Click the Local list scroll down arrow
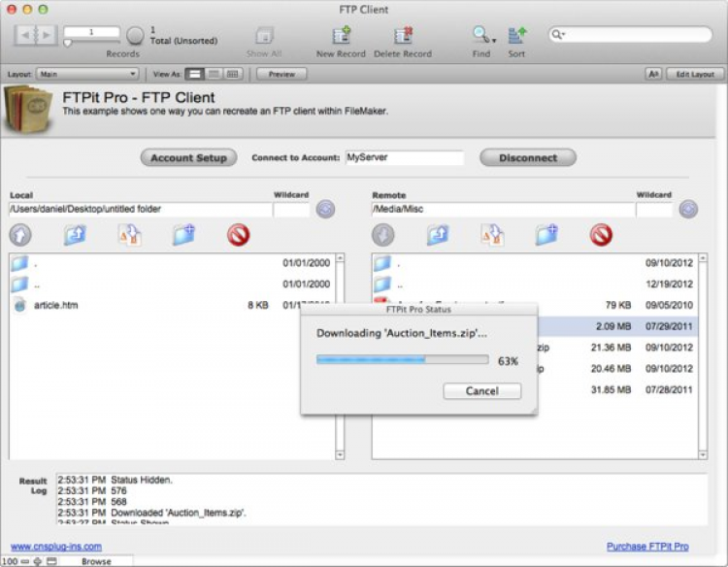This screenshot has height=567, width=728. point(340,454)
